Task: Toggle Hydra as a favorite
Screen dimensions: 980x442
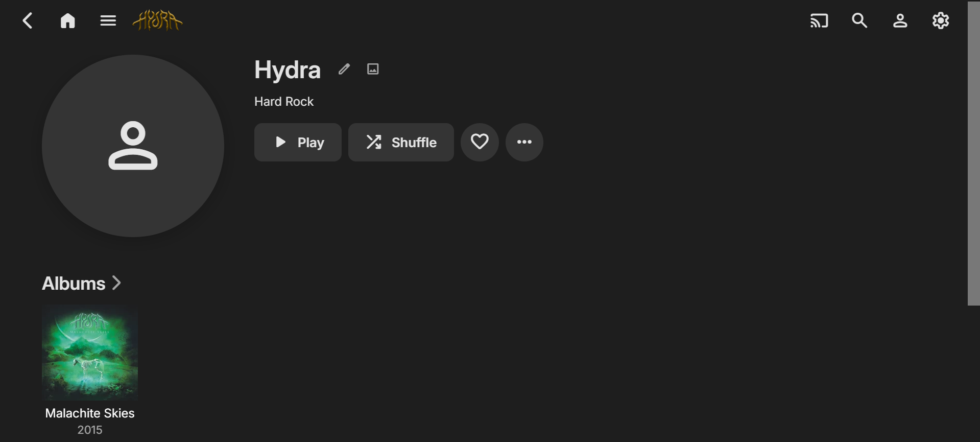Action: [x=480, y=142]
